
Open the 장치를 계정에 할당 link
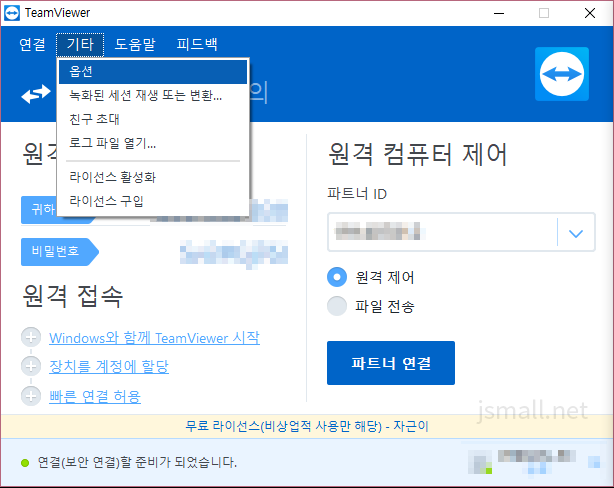coord(109,367)
